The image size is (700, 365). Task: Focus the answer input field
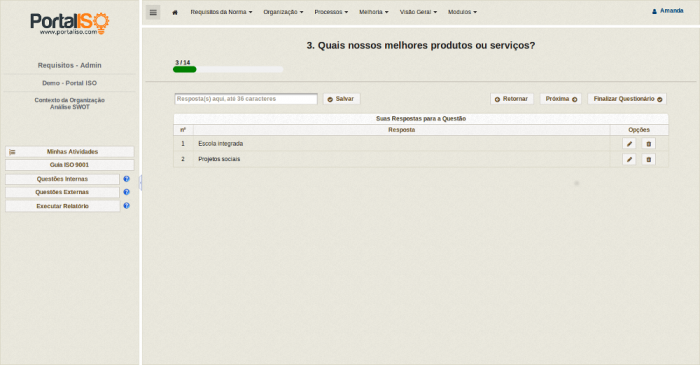click(x=246, y=99)
